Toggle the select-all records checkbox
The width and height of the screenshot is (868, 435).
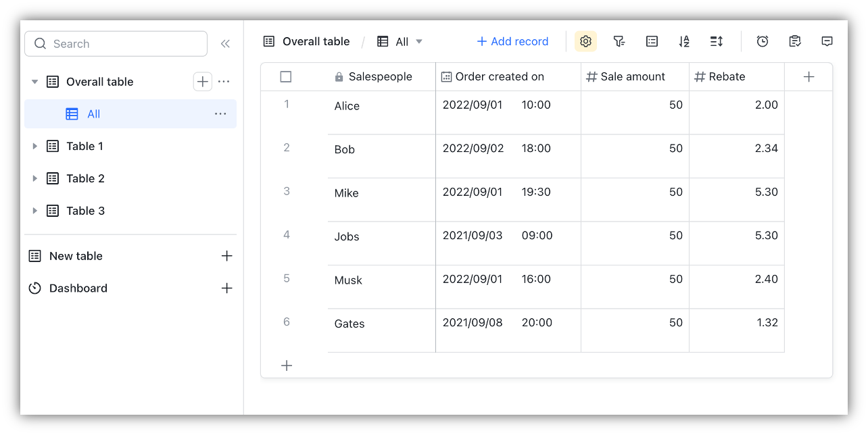[x=285, y=76]
